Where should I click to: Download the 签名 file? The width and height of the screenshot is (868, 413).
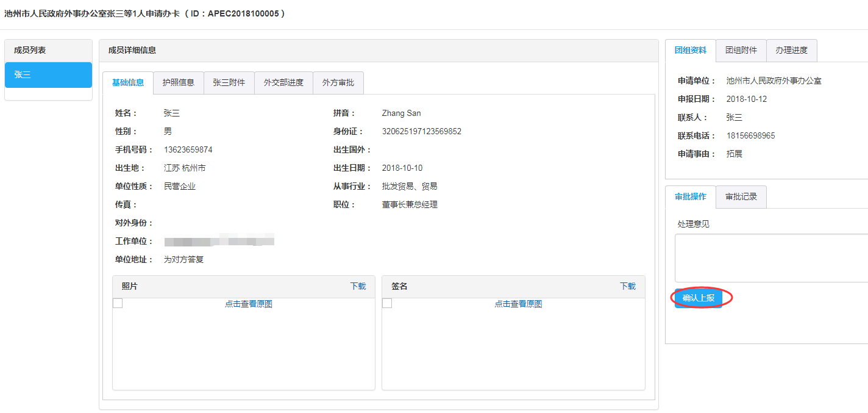point(628,286)
